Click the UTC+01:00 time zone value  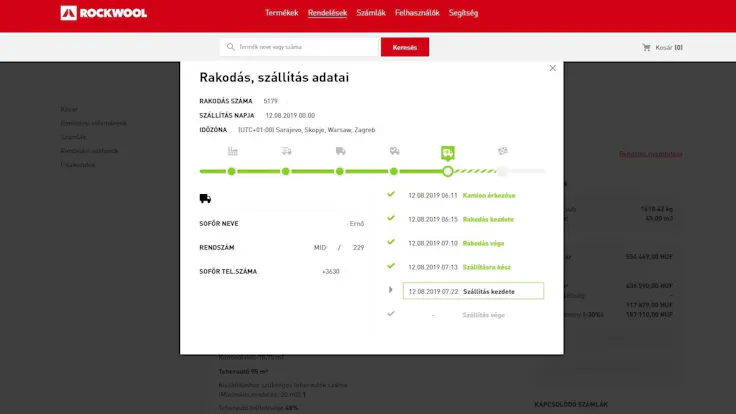click(x=307, y=130)
